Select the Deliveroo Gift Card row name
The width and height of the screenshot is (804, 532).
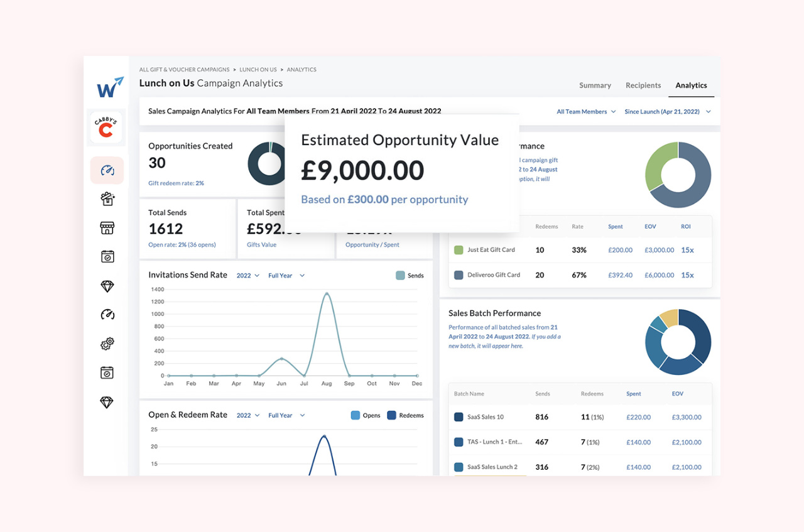coord(494,275)
